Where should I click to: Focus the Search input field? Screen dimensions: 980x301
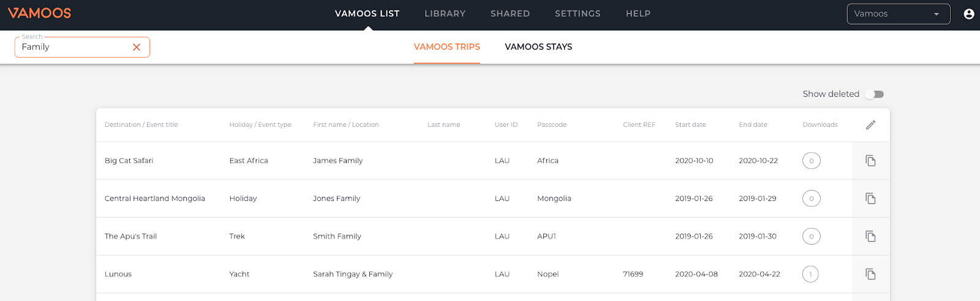coord(73,47)
